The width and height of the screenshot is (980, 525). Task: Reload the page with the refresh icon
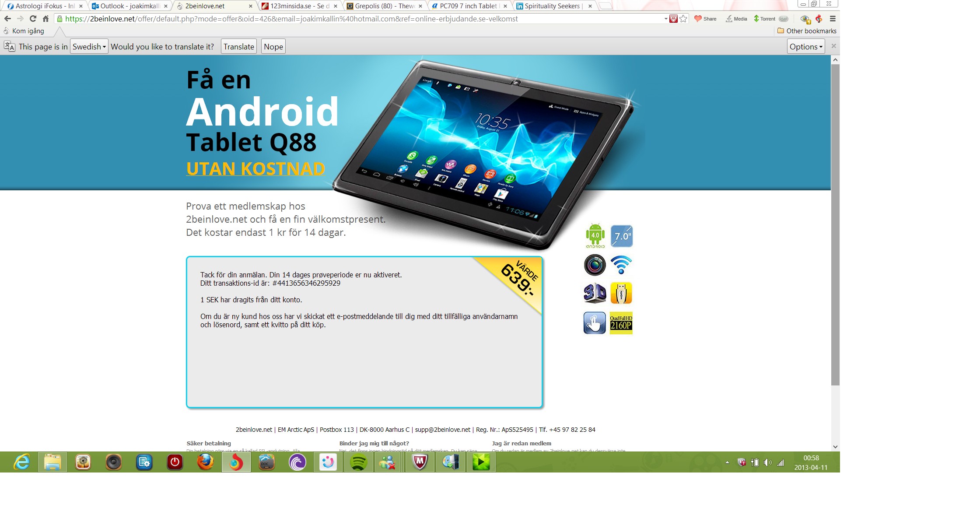33,19
